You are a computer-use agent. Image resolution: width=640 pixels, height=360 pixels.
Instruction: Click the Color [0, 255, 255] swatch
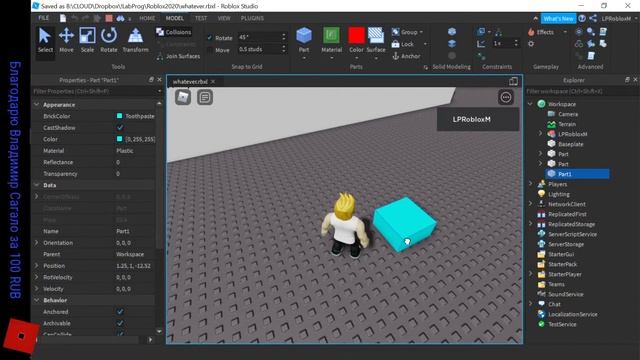coord(119,139)
